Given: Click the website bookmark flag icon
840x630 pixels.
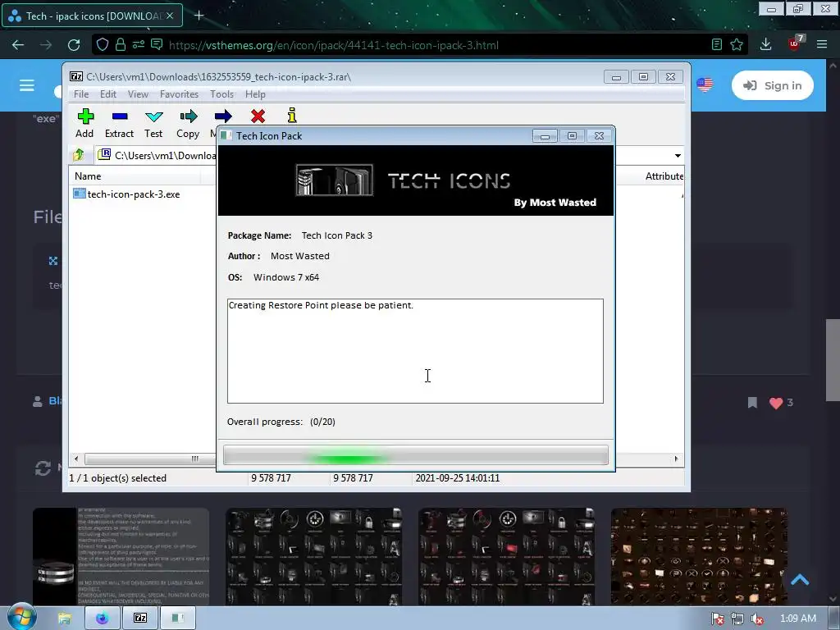Looking at the screenshot, I should click(752, 403).
